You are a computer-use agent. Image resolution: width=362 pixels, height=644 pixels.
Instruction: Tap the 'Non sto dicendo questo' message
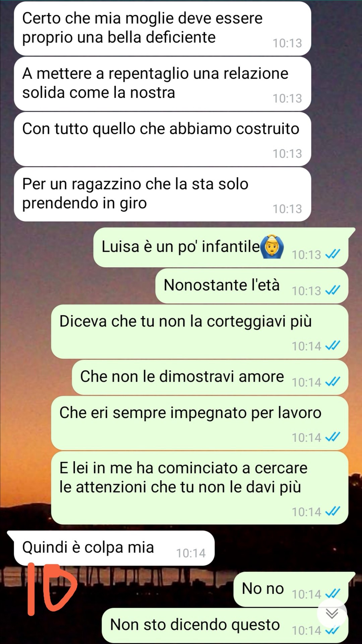pyautogui.click(x=225, y=625)
